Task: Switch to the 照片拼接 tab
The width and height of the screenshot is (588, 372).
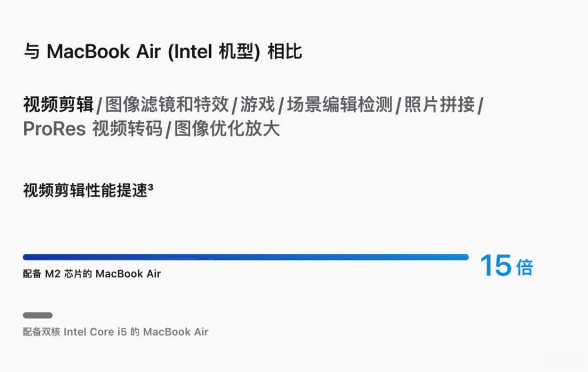Action: click(439, 104)
